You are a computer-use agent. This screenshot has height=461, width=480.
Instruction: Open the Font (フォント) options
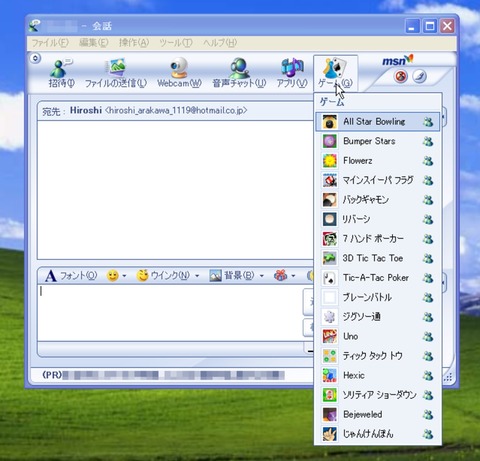tap(71, 276)
